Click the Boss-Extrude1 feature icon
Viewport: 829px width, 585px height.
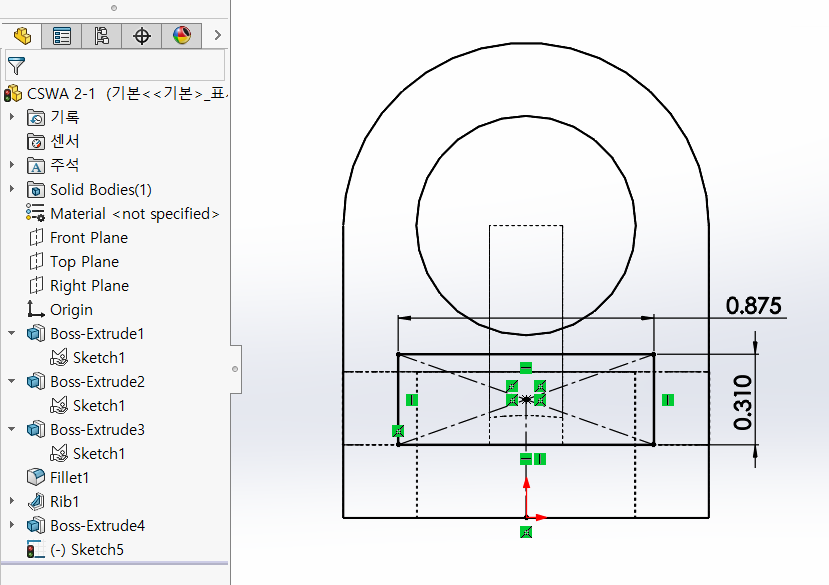pyautogui.click(x=35, y=334)
